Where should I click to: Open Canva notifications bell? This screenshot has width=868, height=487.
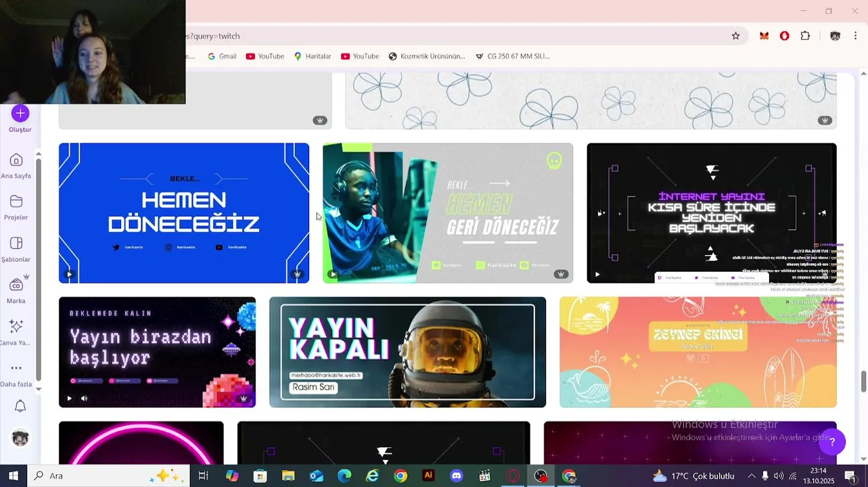tap(20, 406)
